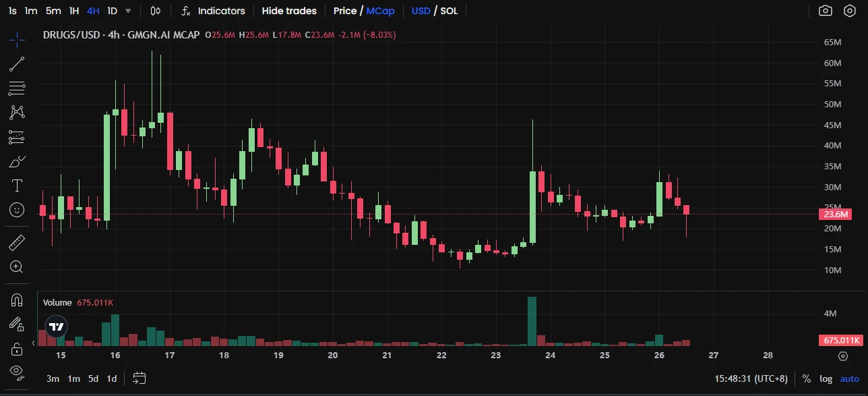The height and width of the screenshot is (396, 868).
Task: Switch to the 1H timeframe
Action: point(74,11)
